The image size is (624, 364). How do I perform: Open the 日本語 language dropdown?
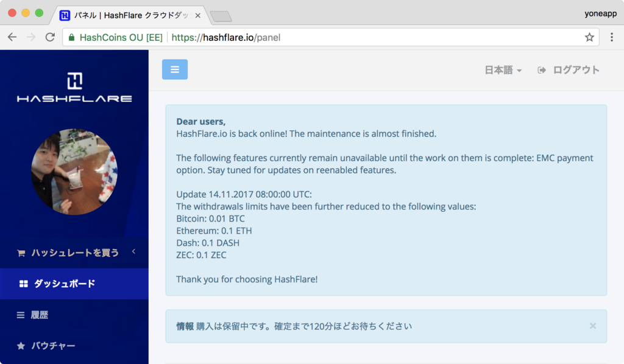tap(503, 71)
